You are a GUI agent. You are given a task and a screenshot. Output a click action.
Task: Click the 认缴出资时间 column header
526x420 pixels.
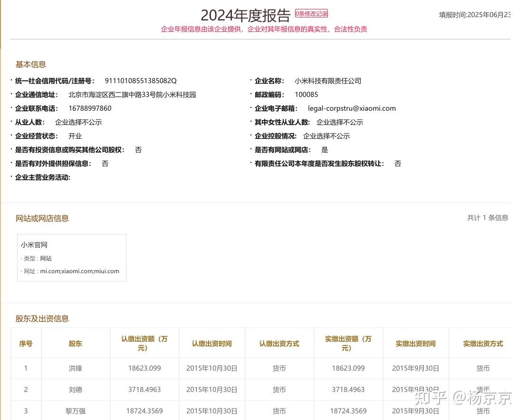[212, 344]
